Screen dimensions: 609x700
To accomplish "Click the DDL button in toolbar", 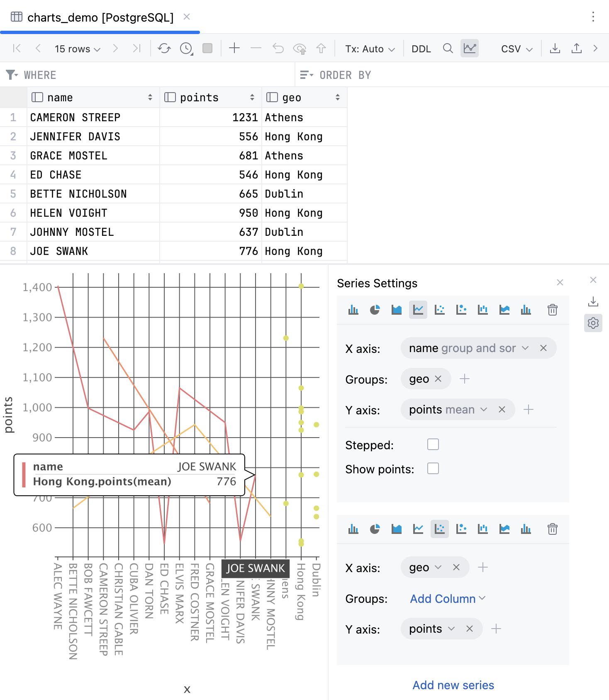I will (x=421, y=49).
